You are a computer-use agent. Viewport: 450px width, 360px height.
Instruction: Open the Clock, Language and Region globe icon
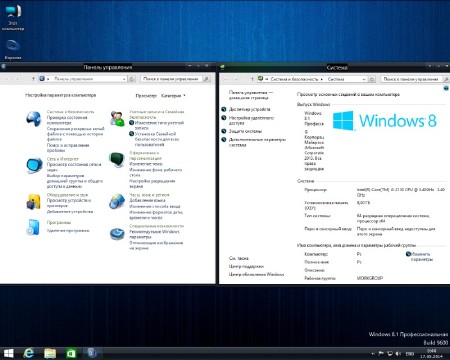click(117, 201)
